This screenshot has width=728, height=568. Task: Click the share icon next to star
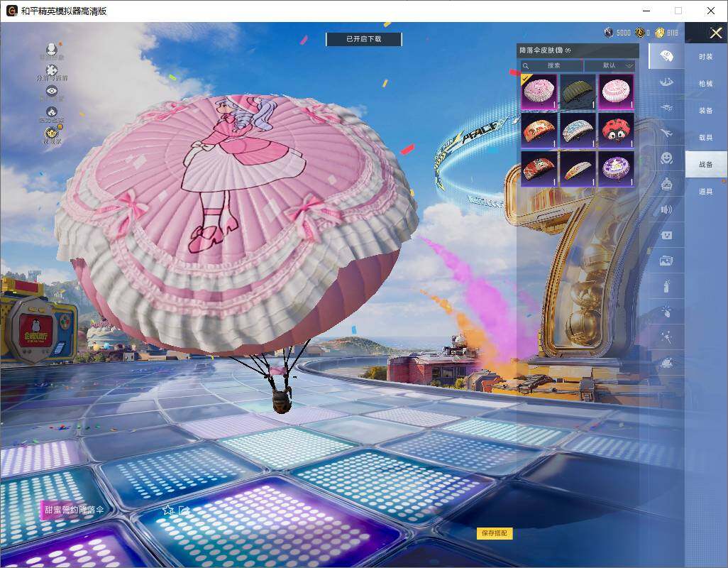184,510
